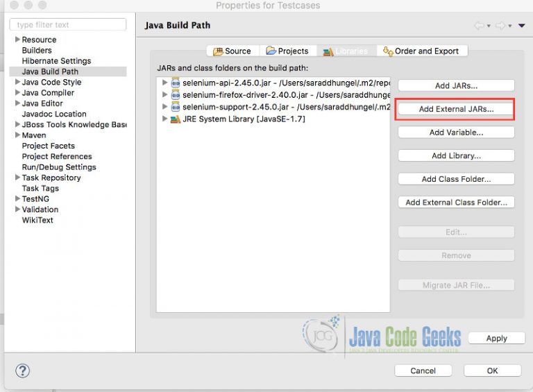Open the back history dropdown arrow
The width and height of the screenshot is (533, 392).
[489, 26]
